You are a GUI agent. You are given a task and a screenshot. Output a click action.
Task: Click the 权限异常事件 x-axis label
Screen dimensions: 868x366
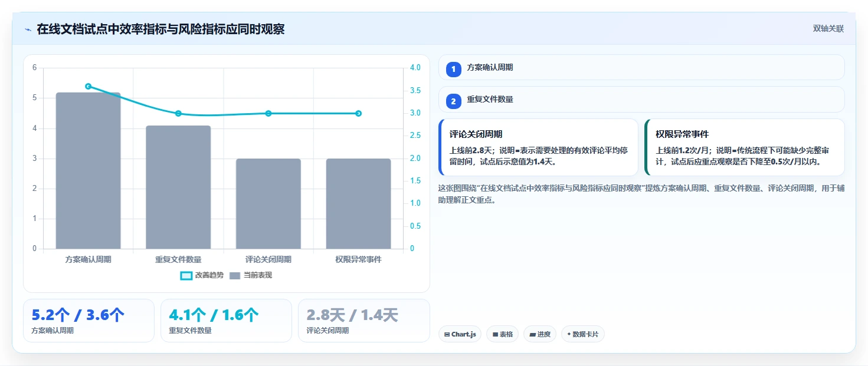pyautogui.click(x=358, y=259)
